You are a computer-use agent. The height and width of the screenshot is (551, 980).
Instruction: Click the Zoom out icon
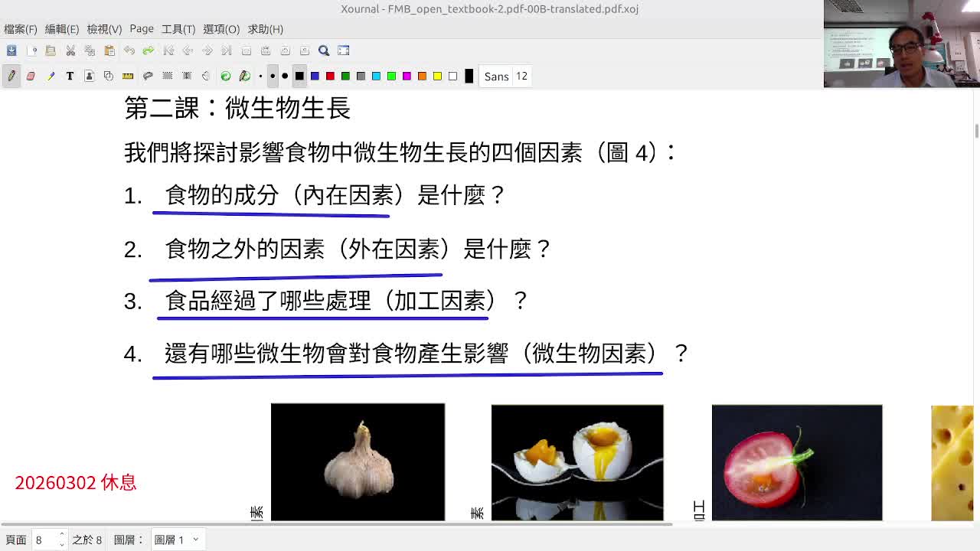point(247,51)
